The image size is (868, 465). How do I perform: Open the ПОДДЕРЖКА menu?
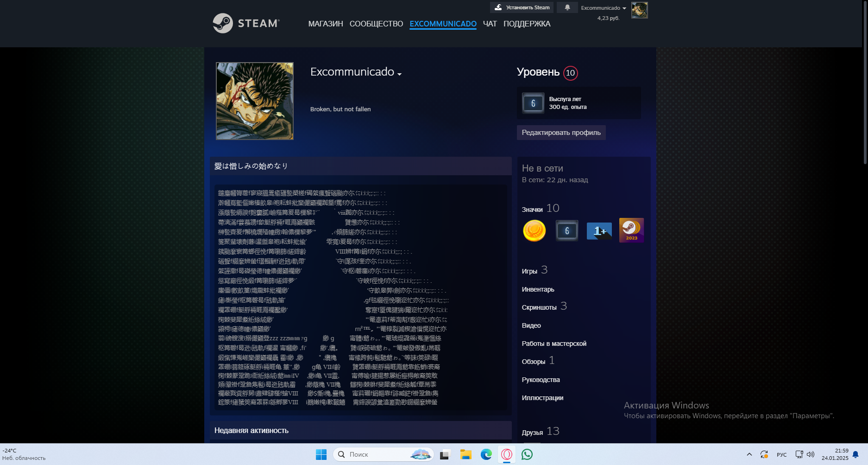pos(527,24)
